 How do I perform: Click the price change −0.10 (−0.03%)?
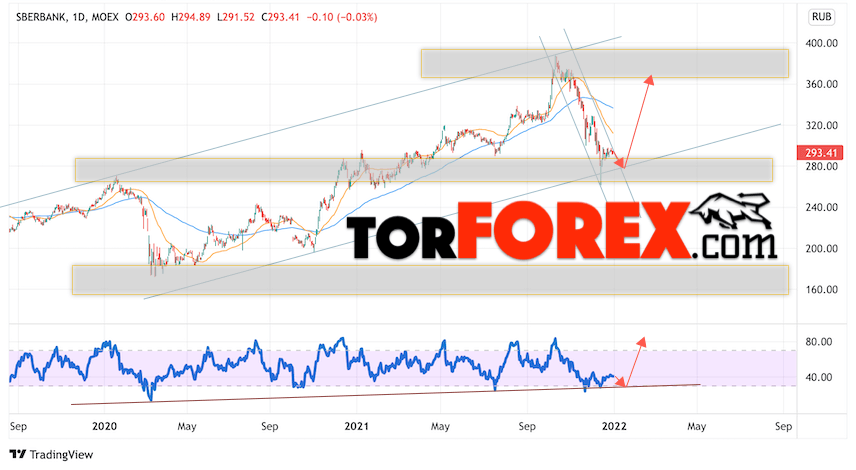click(342, 17)
